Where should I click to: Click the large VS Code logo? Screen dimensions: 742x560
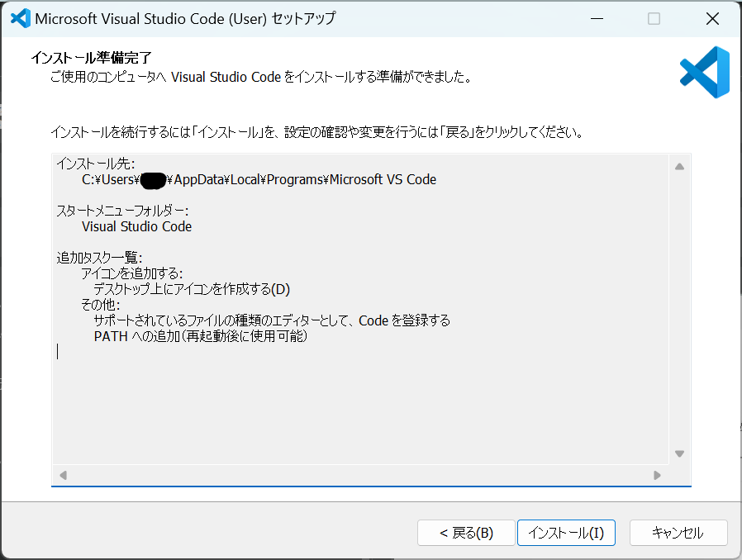coord(705,72)
